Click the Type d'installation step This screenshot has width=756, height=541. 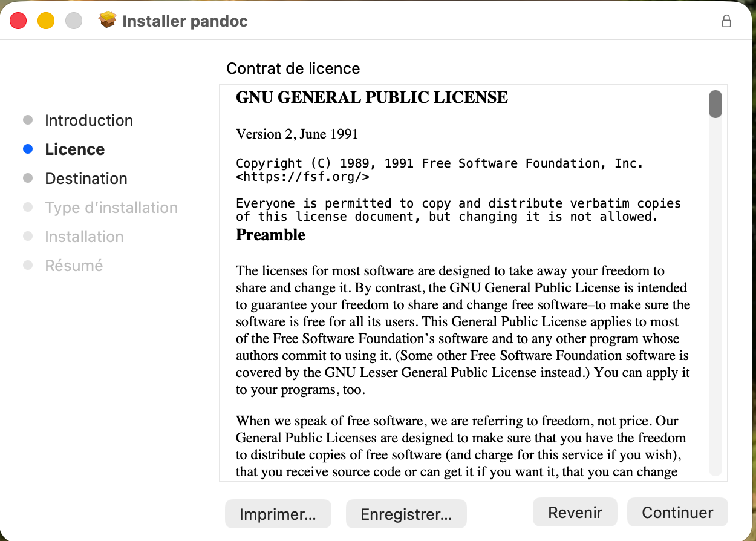click(111, 208)
